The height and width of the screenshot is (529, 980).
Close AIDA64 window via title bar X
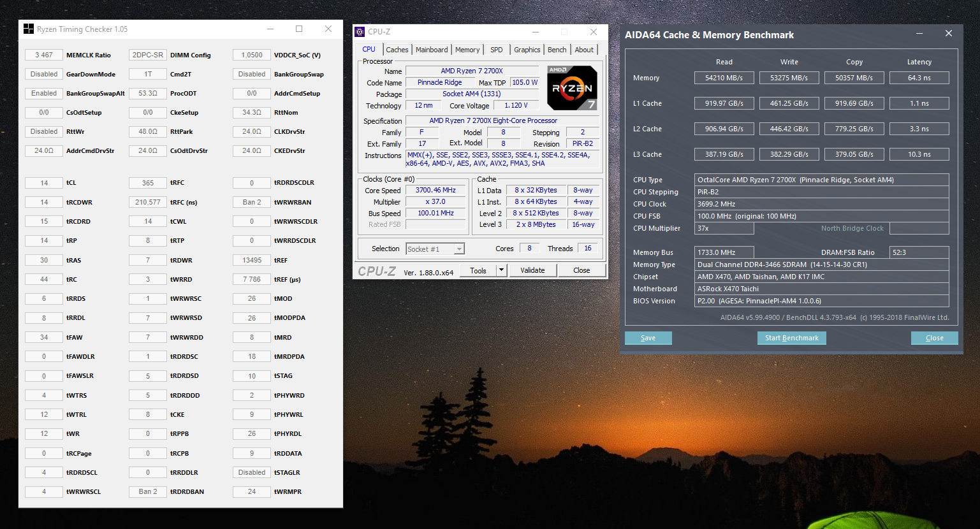949,33
